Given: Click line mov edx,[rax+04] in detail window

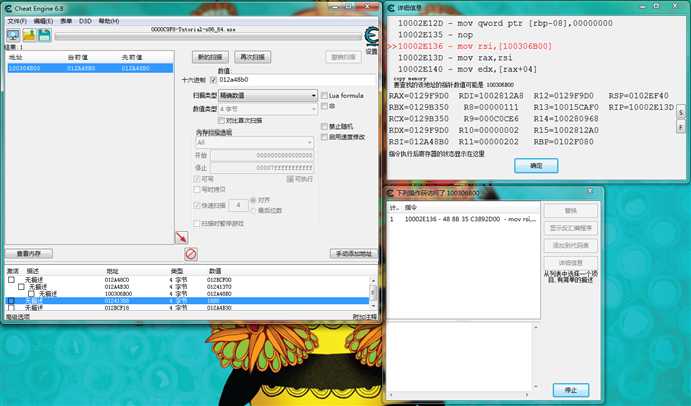Looking at the screenshot, I should (x=467, y=69).
